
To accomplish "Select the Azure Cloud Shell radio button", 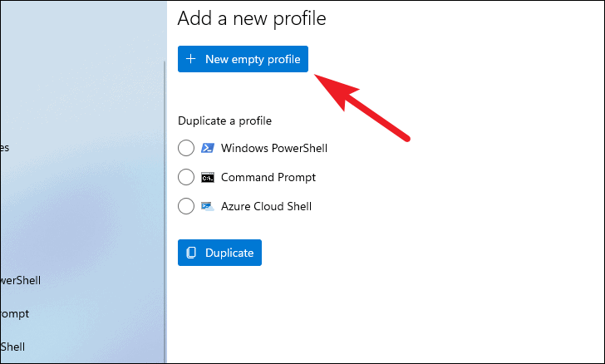I will (x=186, y=206).
